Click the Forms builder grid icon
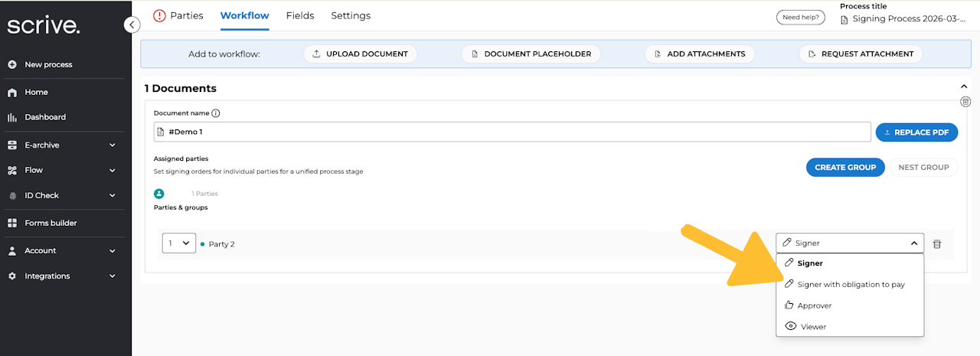 [12, 223]
